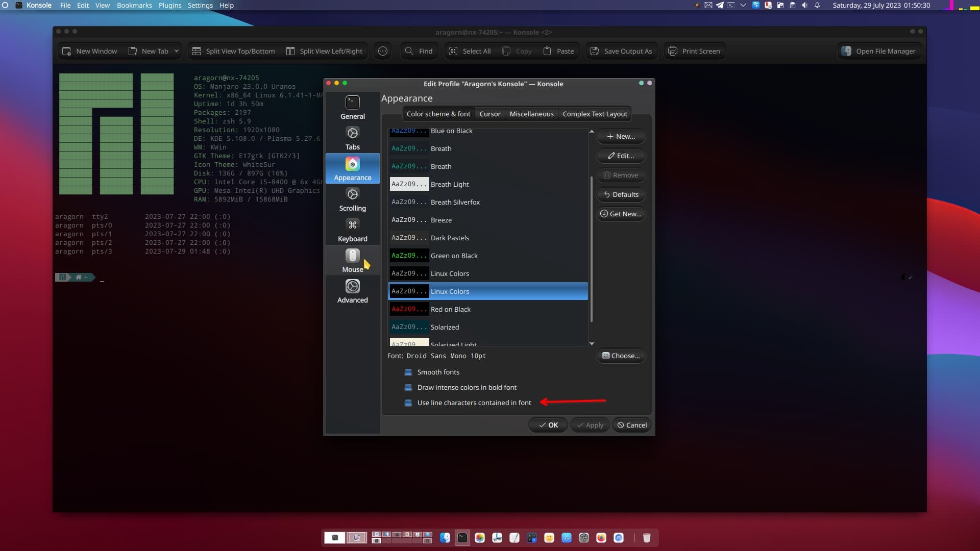This screenshot has width=980, height=551.
Task: Click the Remove scheme button
Action: pos(621,175)
